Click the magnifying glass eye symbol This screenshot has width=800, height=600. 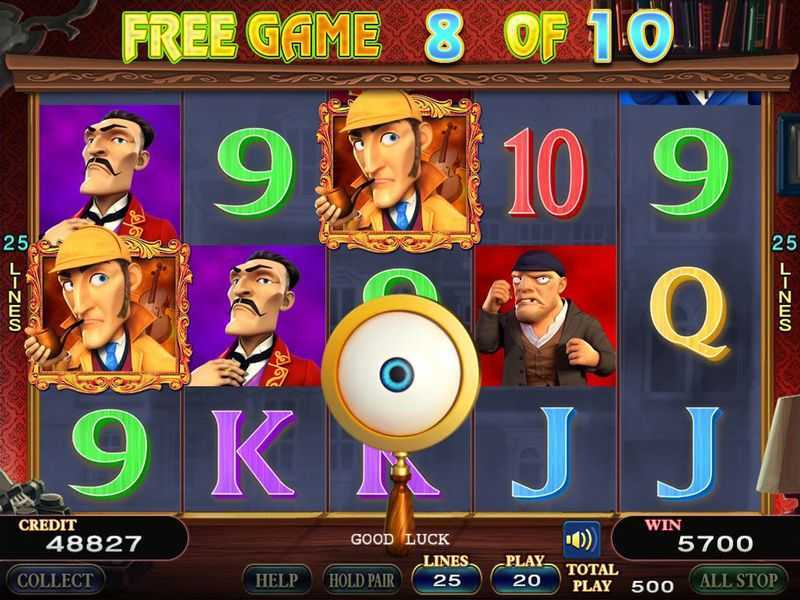pyautogui.click(x=400, y=374)
